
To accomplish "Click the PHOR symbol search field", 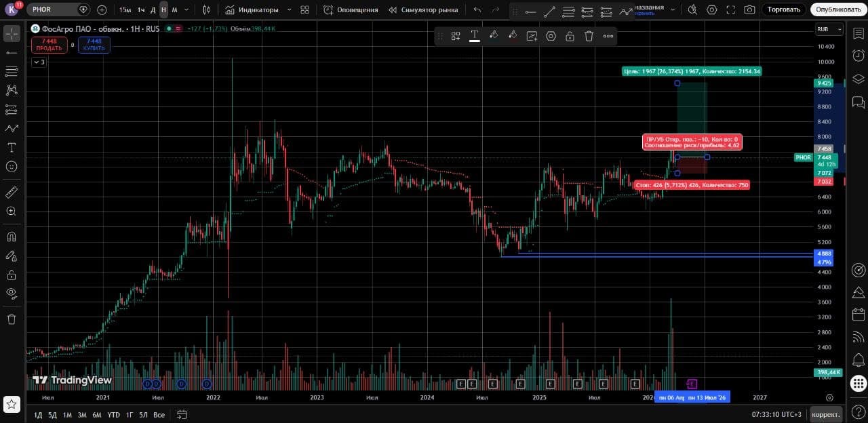I will coord(53,10).
